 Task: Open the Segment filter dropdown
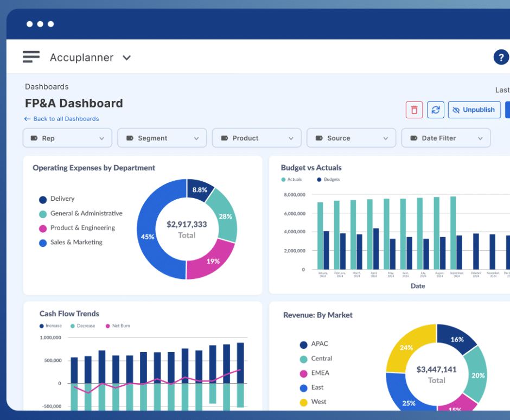click(162, 138)
